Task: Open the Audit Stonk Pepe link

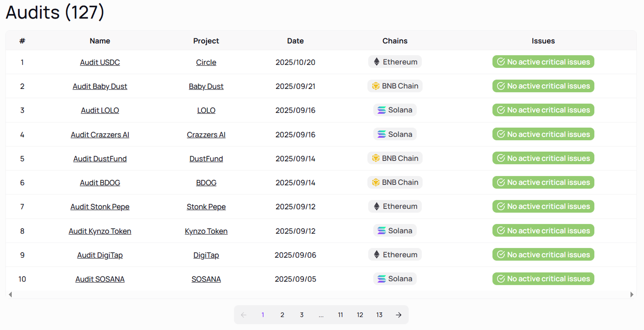Action: (x=100, y=207)
